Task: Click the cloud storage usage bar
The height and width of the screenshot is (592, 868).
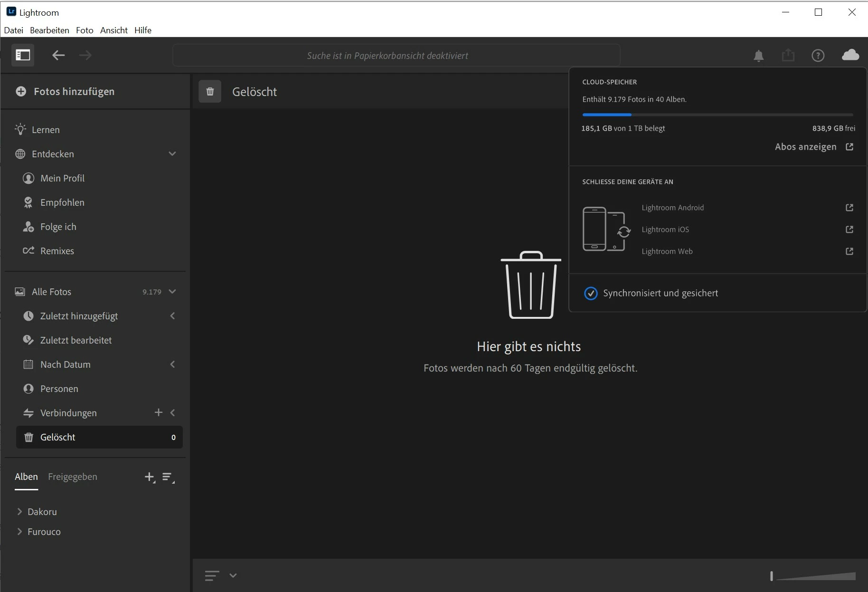Action: (718, 115)
